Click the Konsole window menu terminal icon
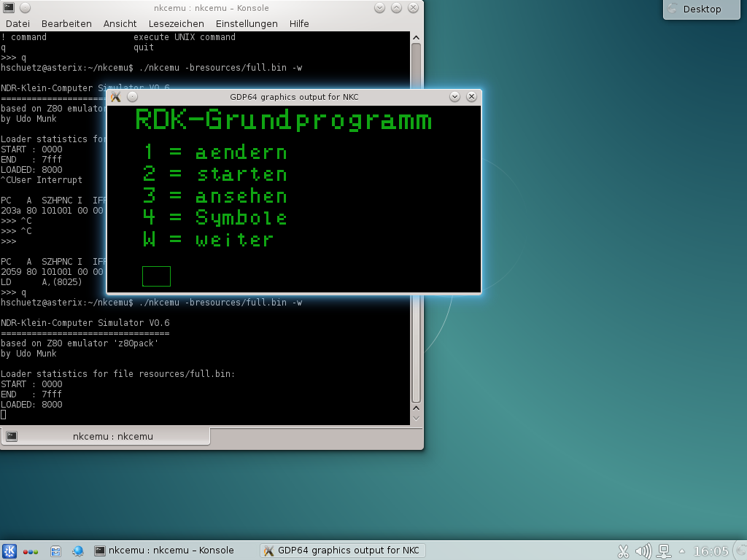The height and width of the screenshot is (560, 747). click(x=9, y=7)
